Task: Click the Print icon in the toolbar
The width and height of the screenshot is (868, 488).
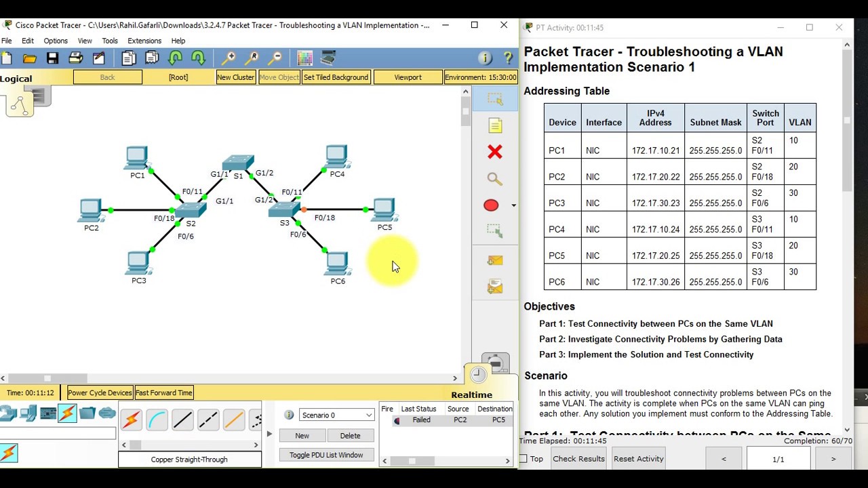Action: (x=75, y=58)
